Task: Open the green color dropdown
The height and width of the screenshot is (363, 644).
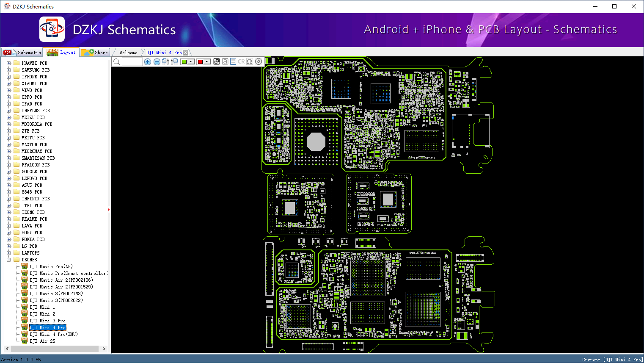Action: [x=191, y=62]
